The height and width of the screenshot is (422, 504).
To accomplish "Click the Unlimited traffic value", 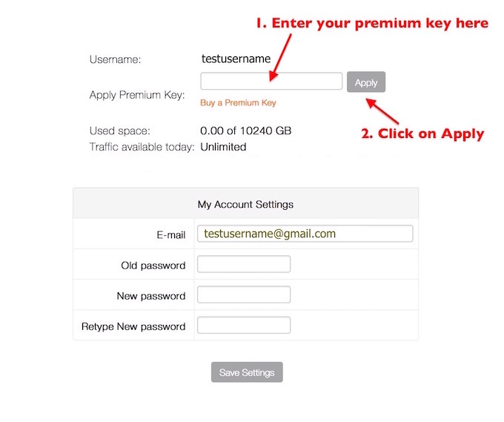I will coord(223,147).
